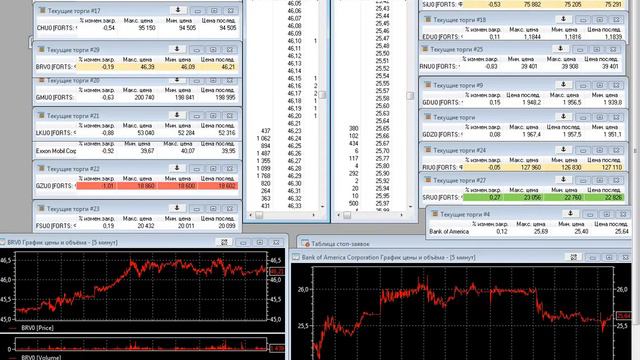Image resolution: width=640 pixels, height=360 pixels.
Task: Click 'Цена послед.' header in Текущие торги #17
Action: point(219,20)
